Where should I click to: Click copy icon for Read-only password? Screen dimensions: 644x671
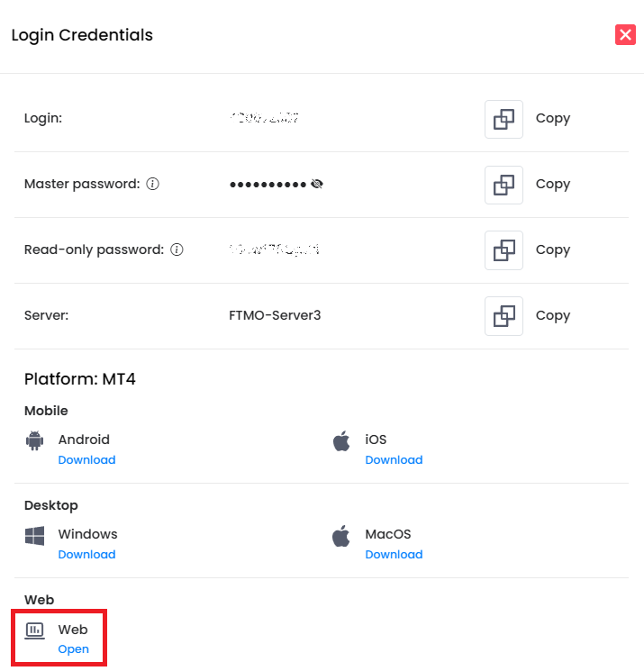(x=503, y=250)
